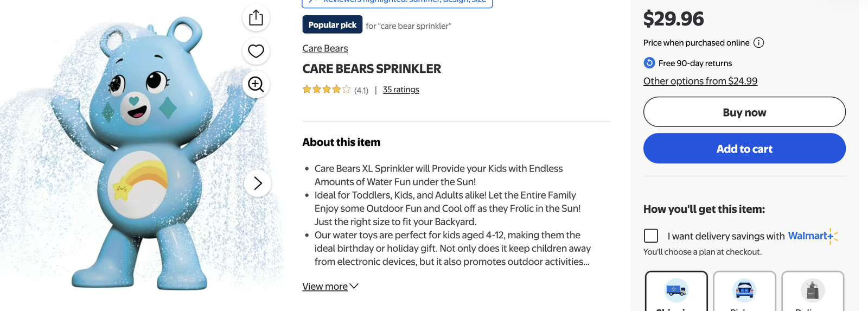Choose Pickup option with car icon
This screenshot has width=868, height=311.
[744, 290]
